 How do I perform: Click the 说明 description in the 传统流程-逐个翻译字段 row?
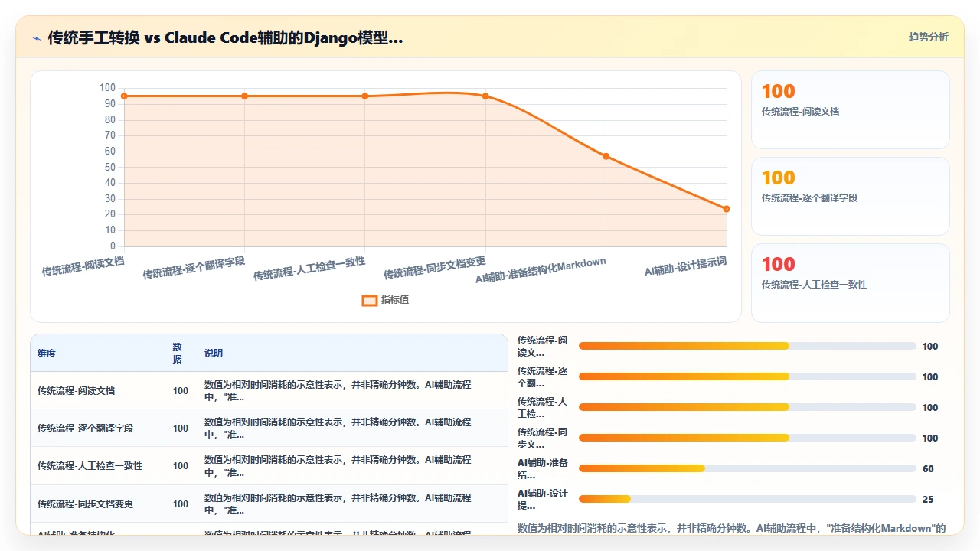(x=338, y=429)
